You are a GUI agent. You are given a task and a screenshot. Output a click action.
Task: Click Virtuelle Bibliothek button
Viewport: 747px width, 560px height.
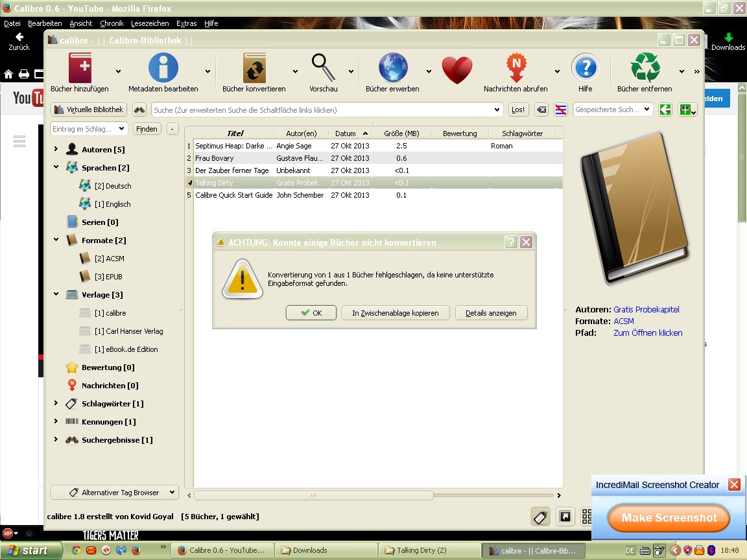(x=89, y=110)
